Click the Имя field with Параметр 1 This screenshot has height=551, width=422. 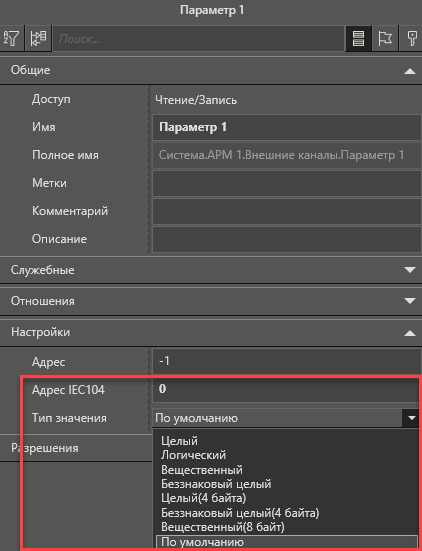287,127
